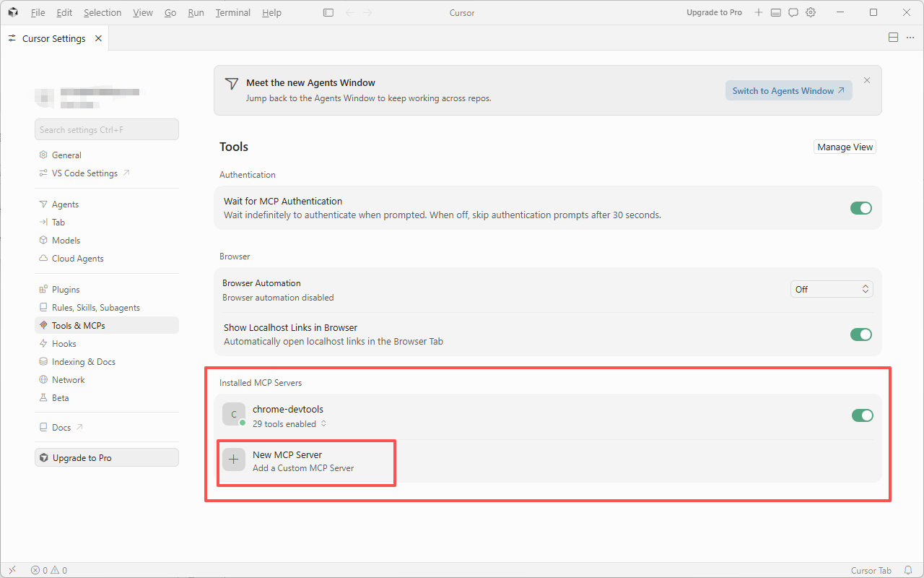Click the Hooks icon in sidebar
The image size is (924, 578).
[43, 344]
